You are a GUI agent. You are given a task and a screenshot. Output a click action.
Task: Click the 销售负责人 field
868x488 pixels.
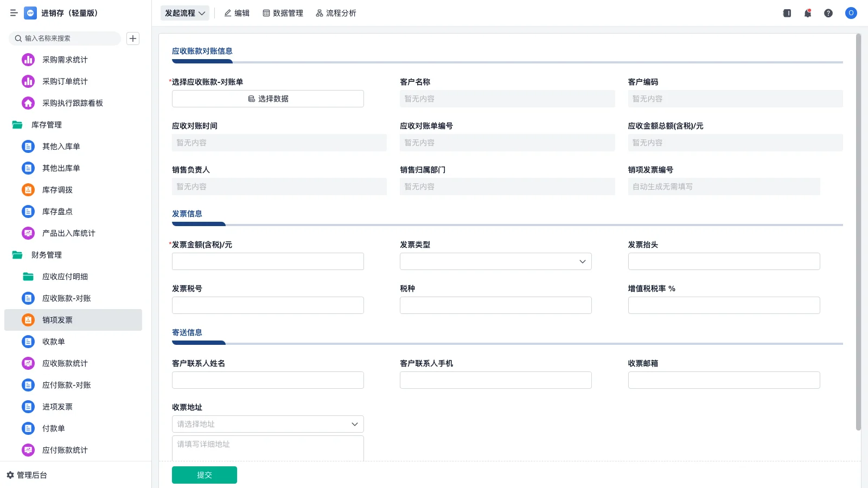pyautogui.click(x=279, y=187)
